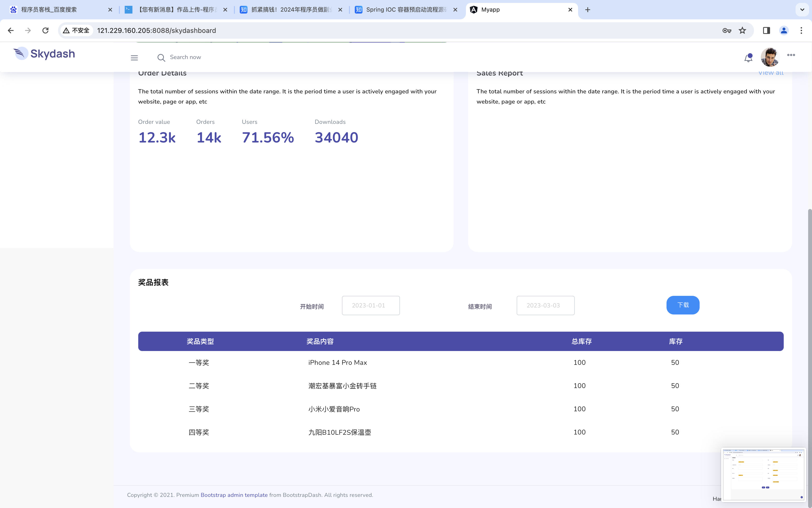This screenshot has width=812, height=508.
Task: Click the address bar URL
Action: tap(156, 30)
